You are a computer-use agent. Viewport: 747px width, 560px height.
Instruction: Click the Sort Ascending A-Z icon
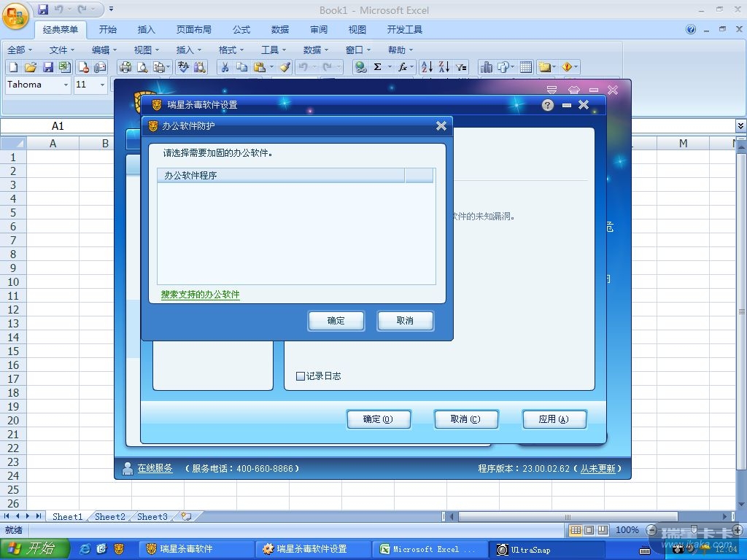coord(427,67)
